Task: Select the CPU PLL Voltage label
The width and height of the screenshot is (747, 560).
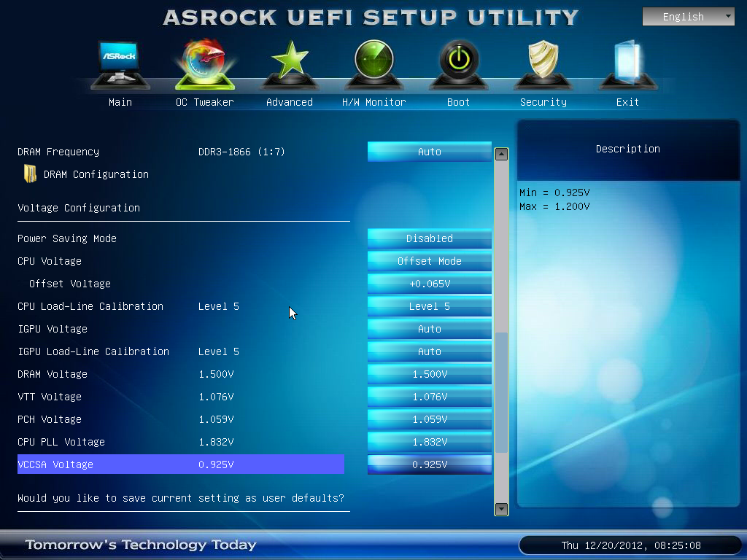Action: (x=61, y=442)
